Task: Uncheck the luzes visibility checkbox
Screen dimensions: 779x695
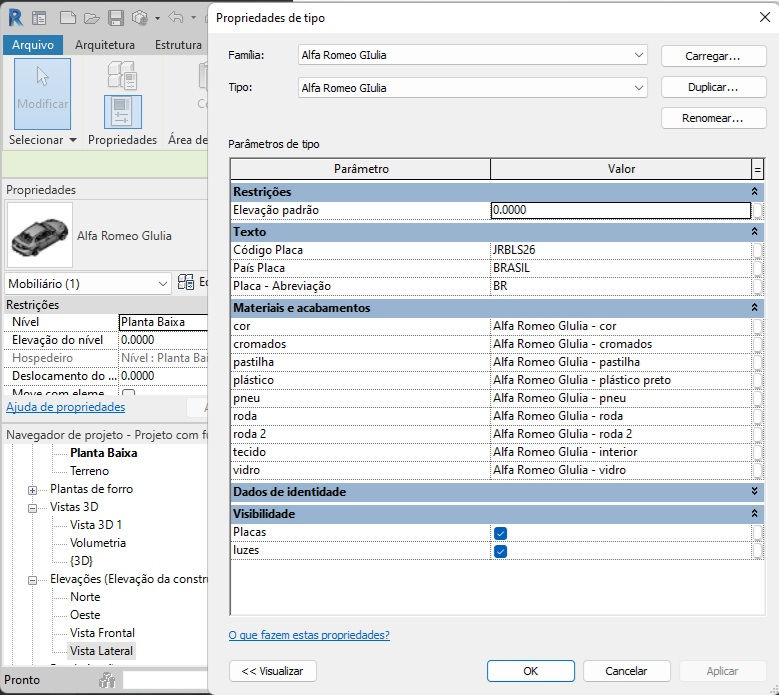Action: click(500, 551)
